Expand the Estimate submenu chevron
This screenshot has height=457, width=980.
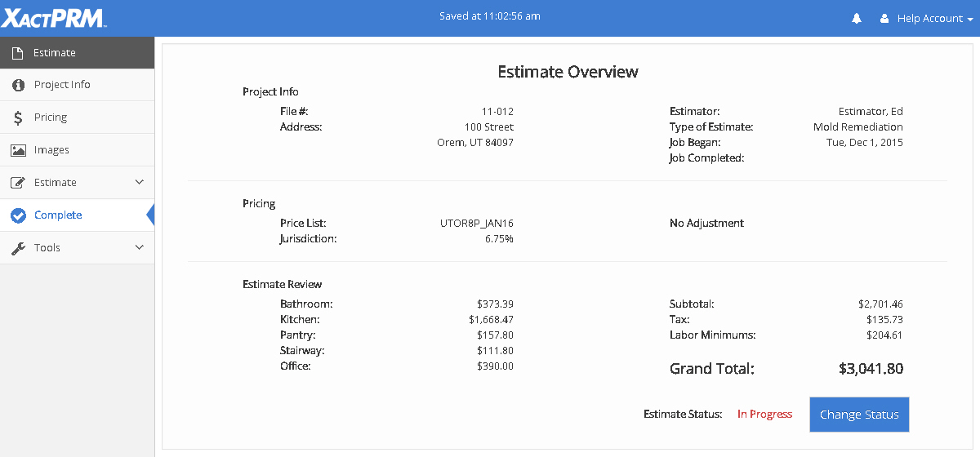click(139, 182)
